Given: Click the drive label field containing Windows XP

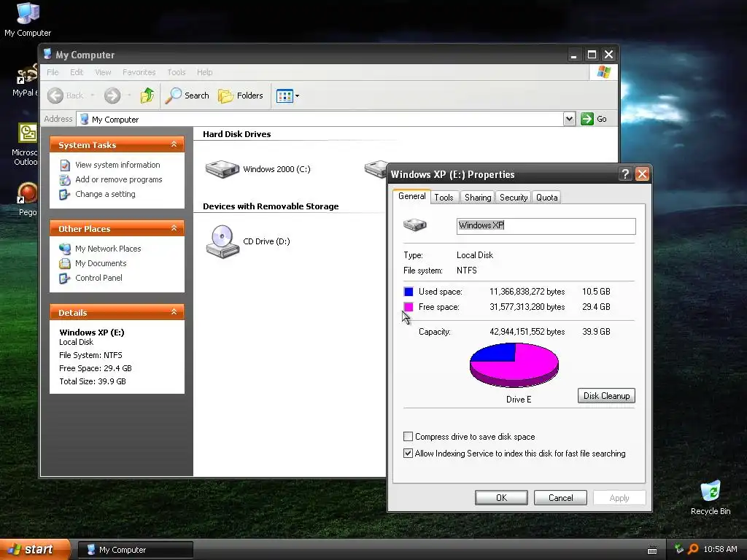Looking at the screenshot, I should (546, 226).
